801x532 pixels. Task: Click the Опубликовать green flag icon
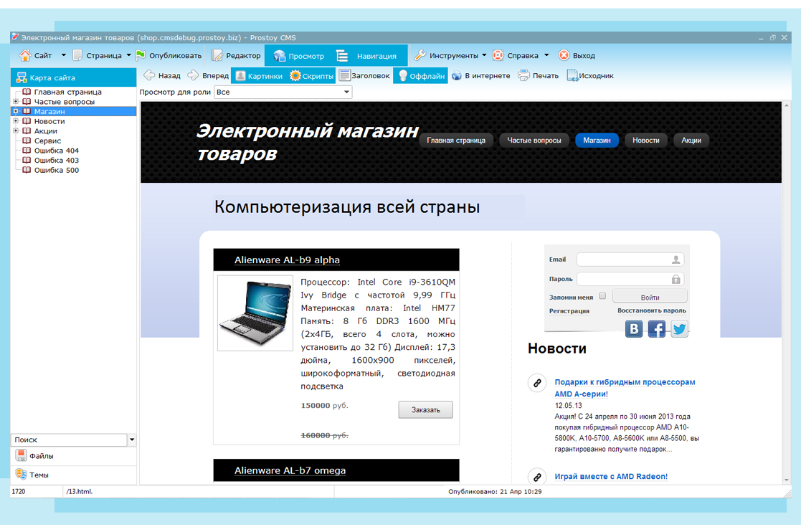[141, 55]
